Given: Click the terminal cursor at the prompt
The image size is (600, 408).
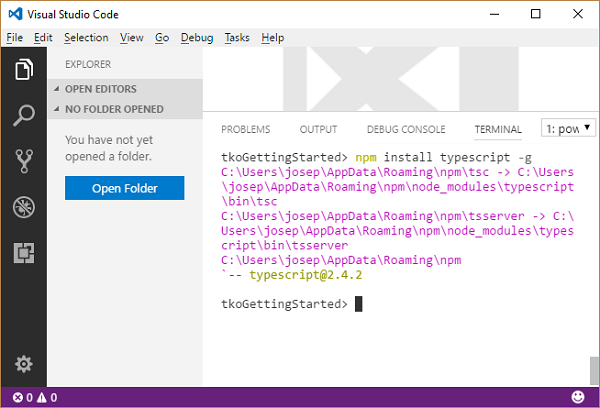Looking at the screenshot, I should [x=359, y=304].
